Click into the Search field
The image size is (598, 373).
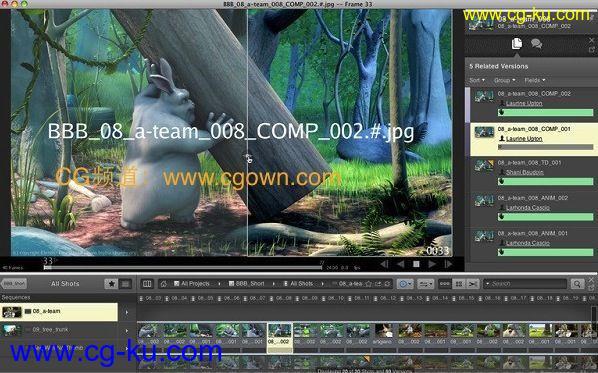click(526, 284)
